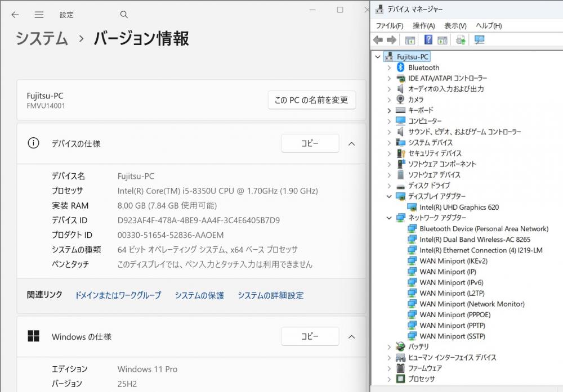The image size is (563, 392).
Task: Click the Bluetooth category icon in device tree
Action: point(400,67)
